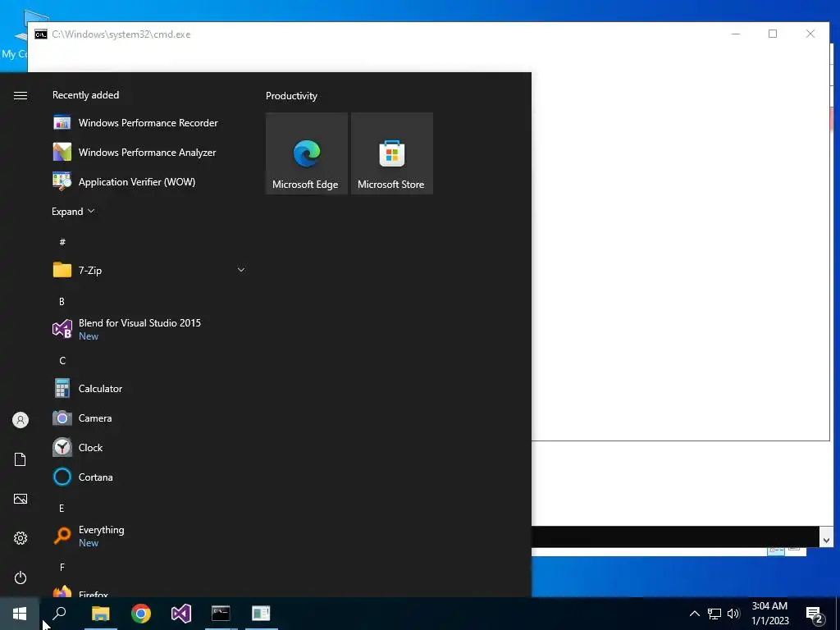Click the Recently added heading

85,95
